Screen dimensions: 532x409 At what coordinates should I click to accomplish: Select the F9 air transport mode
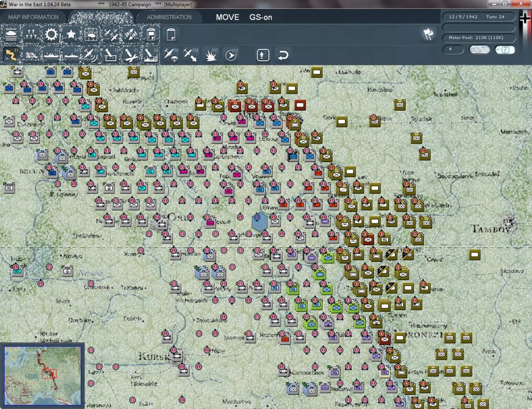[x=171, y=55]
